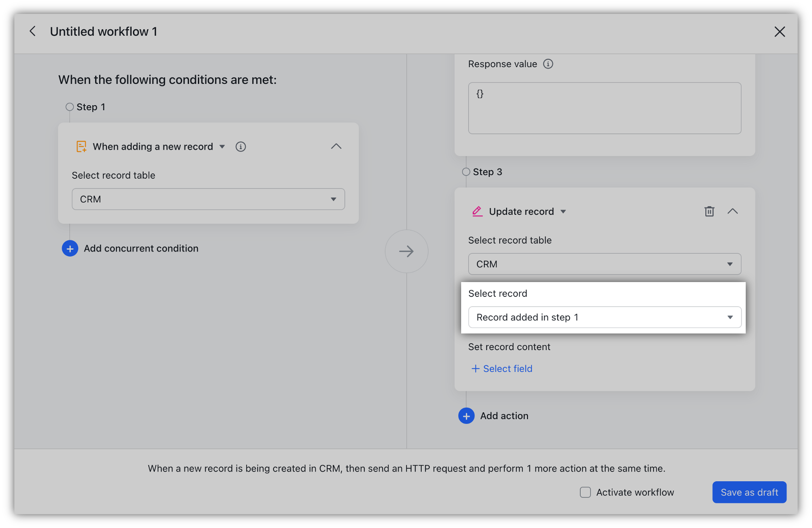Click the info icon next to trigger name
This screenshot has height=528, width=812.
[241, 146]
